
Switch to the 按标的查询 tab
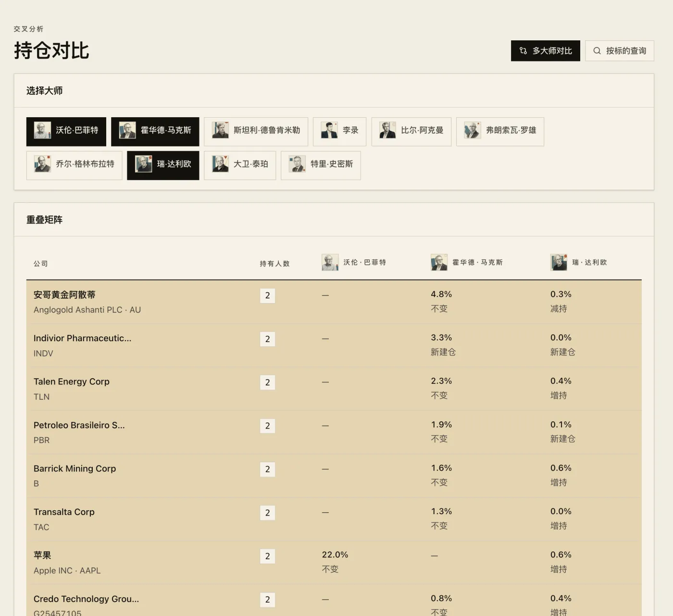tap(619, 51)
